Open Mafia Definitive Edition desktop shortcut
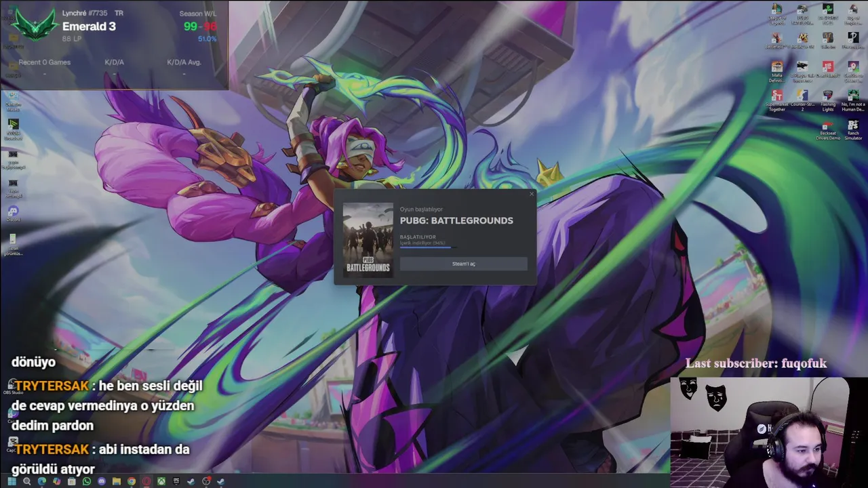This screenshot has width=868, height=488. [x=777, y=71]
